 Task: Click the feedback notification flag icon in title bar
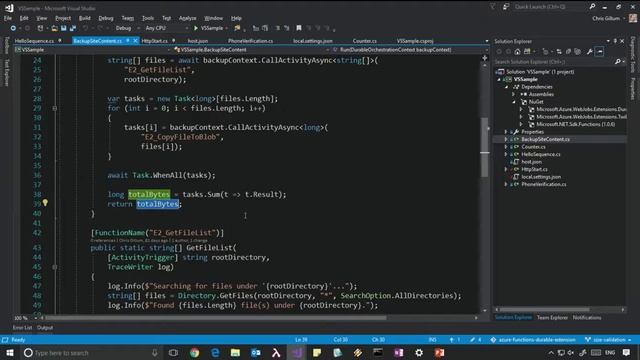493,7
